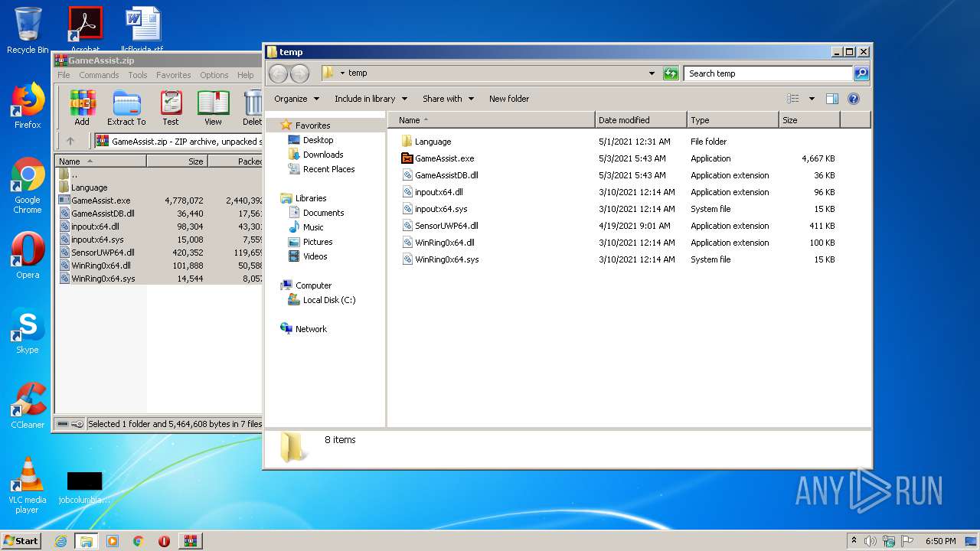
Task: Click volume icon in system tray
Action: (870, 541)
